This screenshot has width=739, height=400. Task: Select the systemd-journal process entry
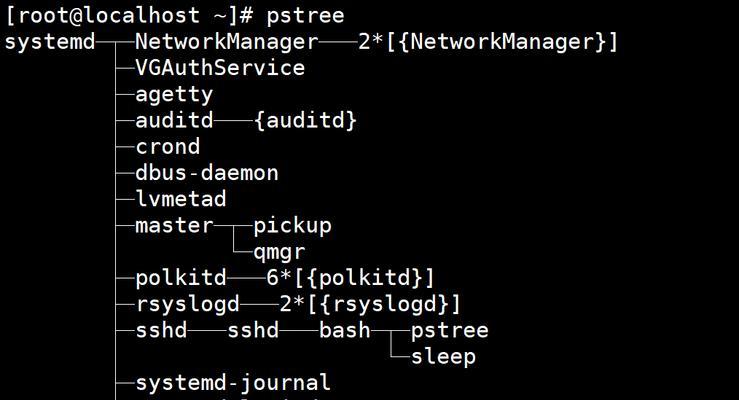click(x=233, y=383)
